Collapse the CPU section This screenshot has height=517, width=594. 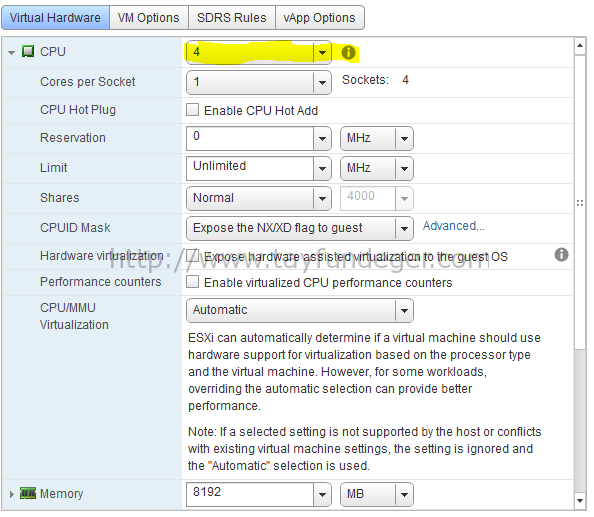11,52
